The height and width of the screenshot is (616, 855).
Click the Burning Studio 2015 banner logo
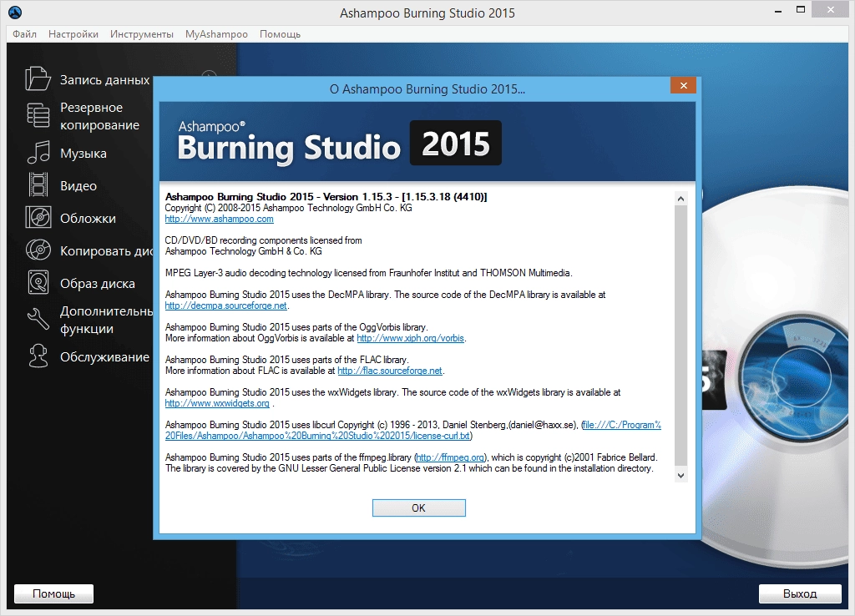click(339, 143)
